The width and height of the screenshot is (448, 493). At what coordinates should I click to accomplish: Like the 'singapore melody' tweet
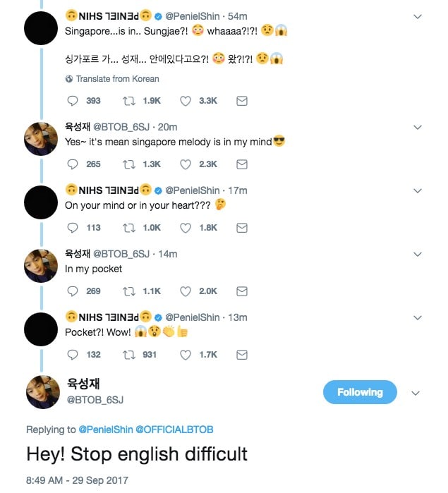pos(186,164)
